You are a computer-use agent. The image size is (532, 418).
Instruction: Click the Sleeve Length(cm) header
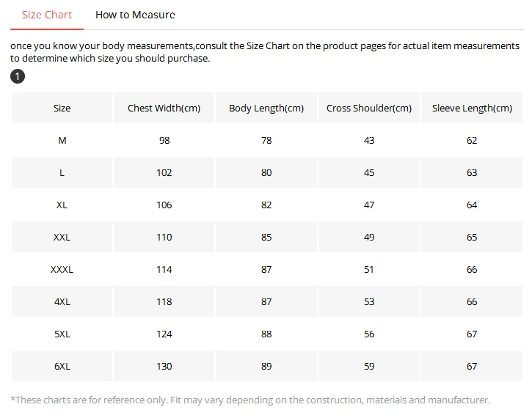[x=472, y=108]
